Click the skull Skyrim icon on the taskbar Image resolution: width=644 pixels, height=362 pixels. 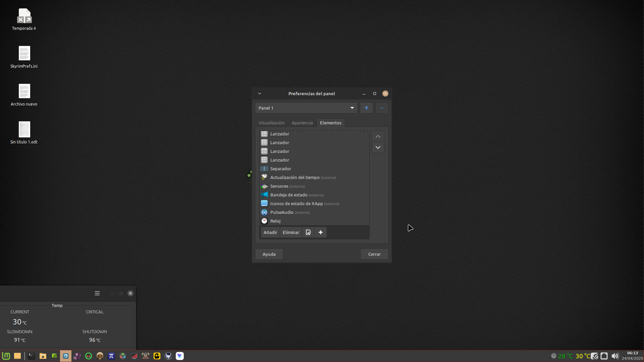click(x=100, y=356)
